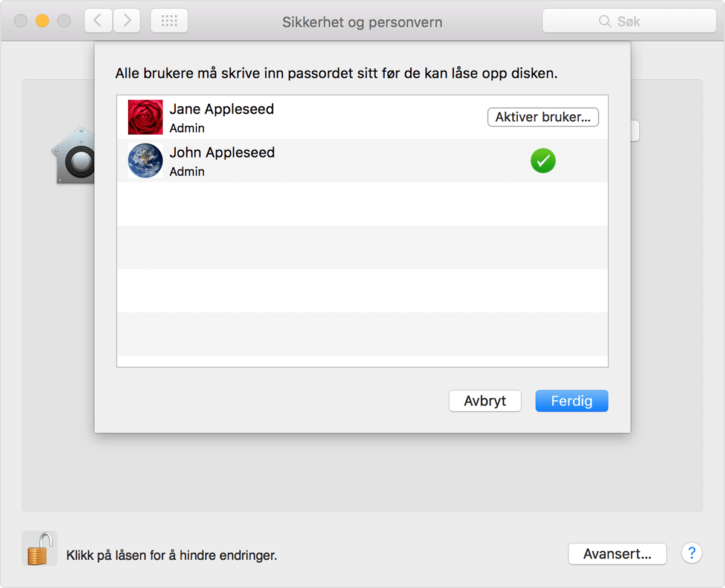Image resolution: width=725 pixels, height=588 pixels.
Task: Click the forward chevron navigation button
Action: pos(127,21)
